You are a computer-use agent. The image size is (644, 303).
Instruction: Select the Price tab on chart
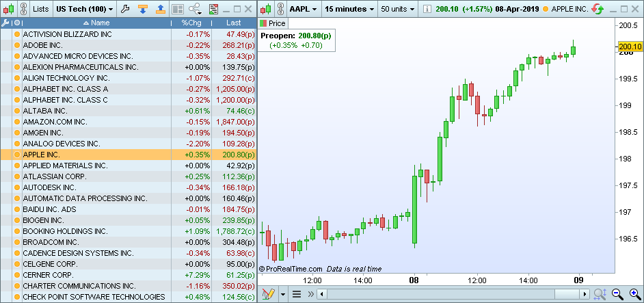(272, 23)
